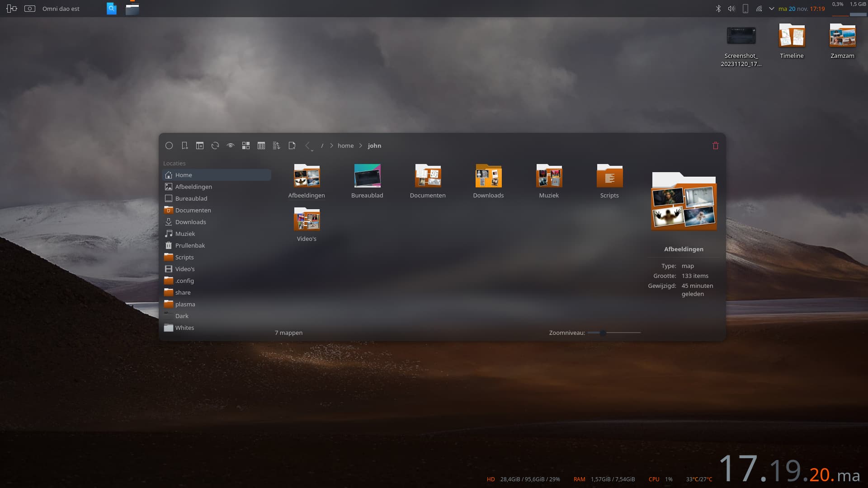Click the '7 mappen' status text
868x488 pixels.
(x=288, y=333)
